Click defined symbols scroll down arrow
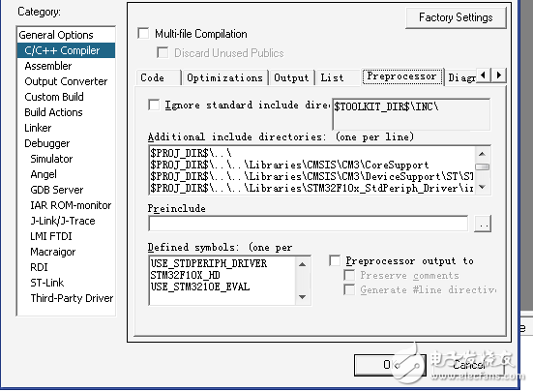This screenshot has height=392, width=533. (302, 297)
